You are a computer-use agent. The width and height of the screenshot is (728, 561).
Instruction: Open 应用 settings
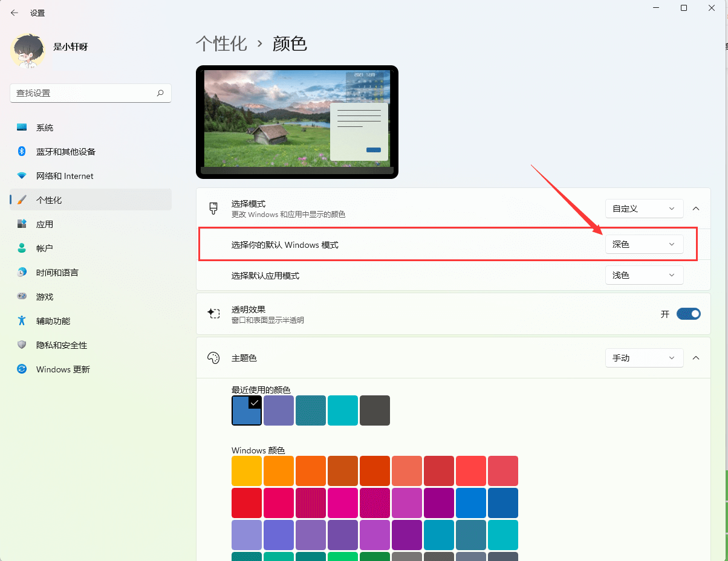[x=44, y=224]
